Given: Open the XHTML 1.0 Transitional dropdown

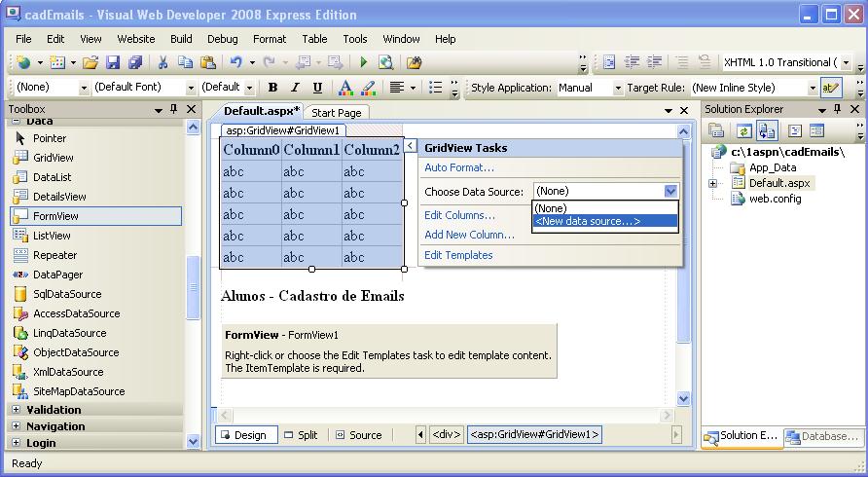Looking at the screenshot, I should 846,62.
